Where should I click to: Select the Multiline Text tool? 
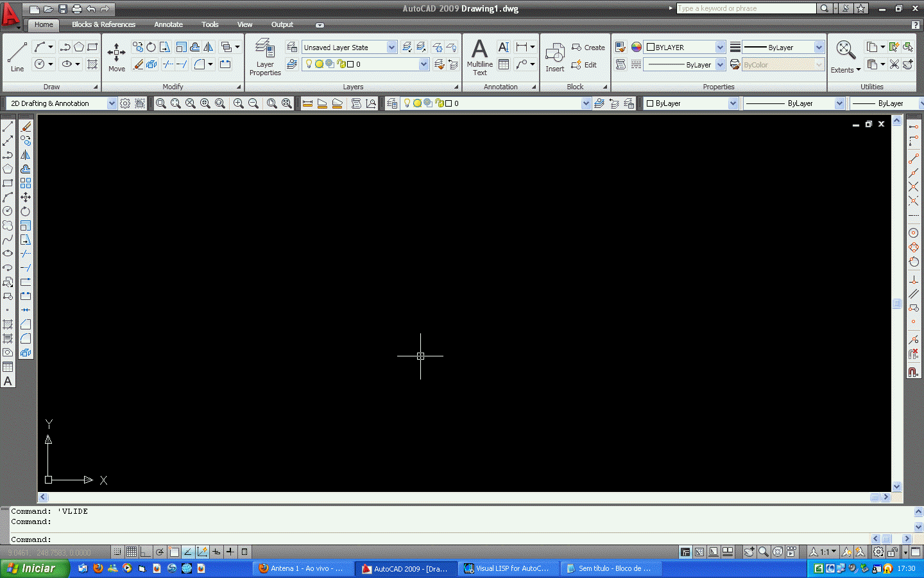(479, 57)
